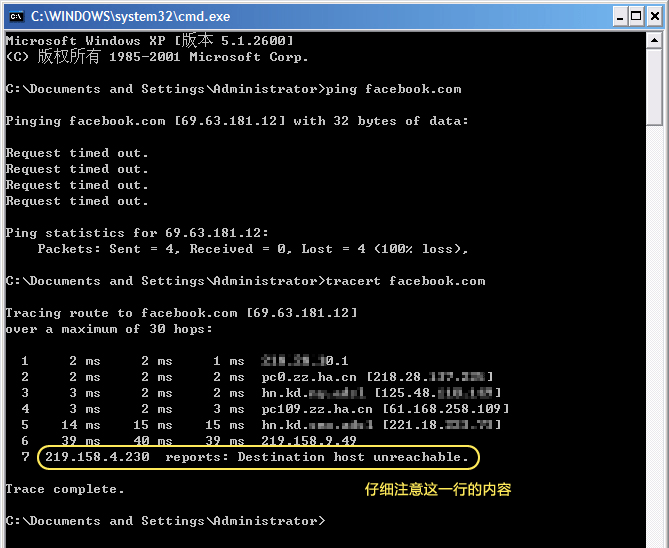The image size is (669, 548).
Task: Click the 'Ping statistics for 69.63.181.12' line
Action: tap(137, 233)
